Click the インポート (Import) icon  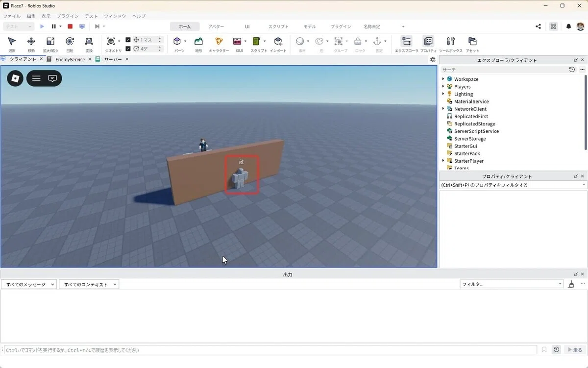point(278,44)
